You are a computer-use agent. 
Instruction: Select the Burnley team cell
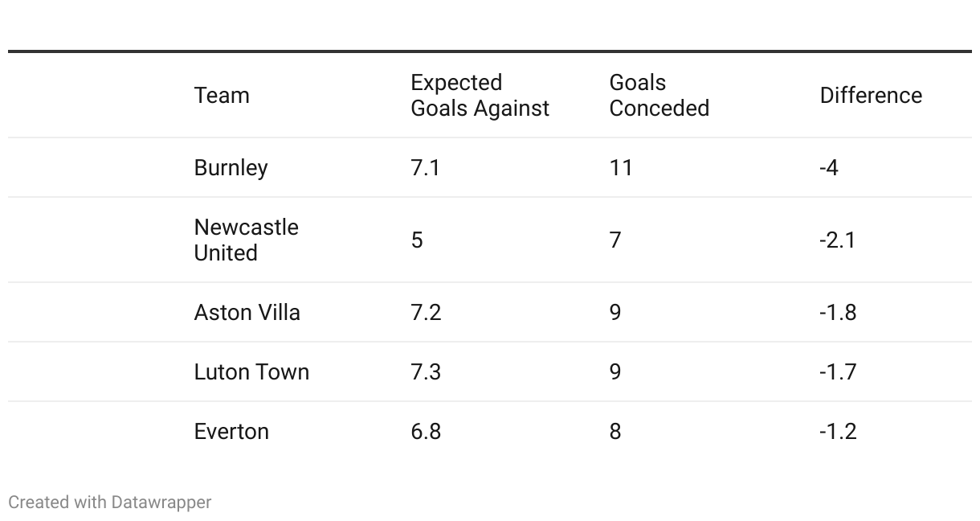pos(231,167)
